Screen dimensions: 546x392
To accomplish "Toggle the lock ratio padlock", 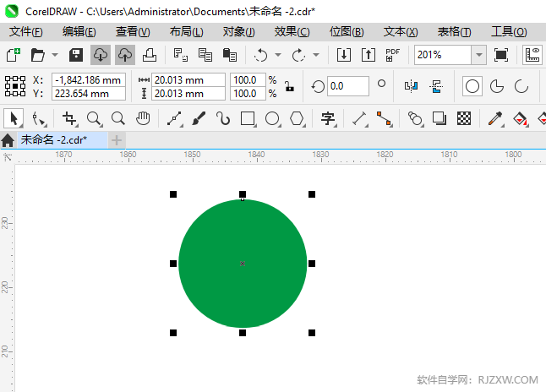I will 289,86.
